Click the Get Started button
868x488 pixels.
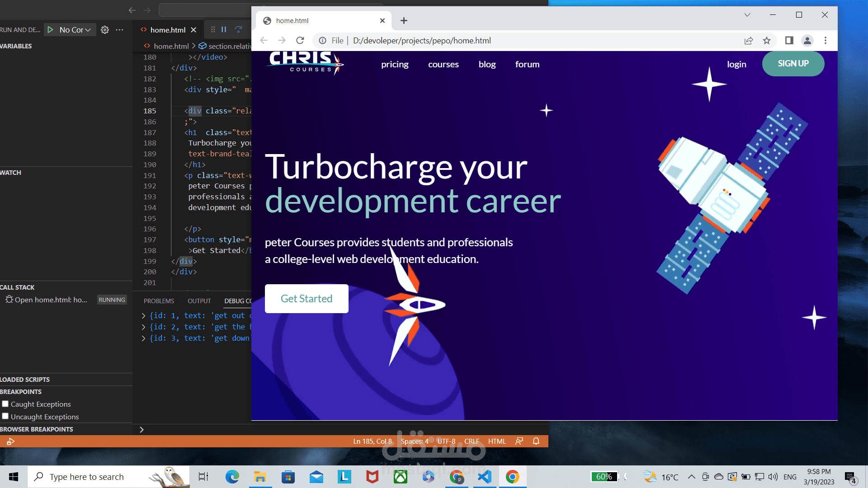point(307,299)
